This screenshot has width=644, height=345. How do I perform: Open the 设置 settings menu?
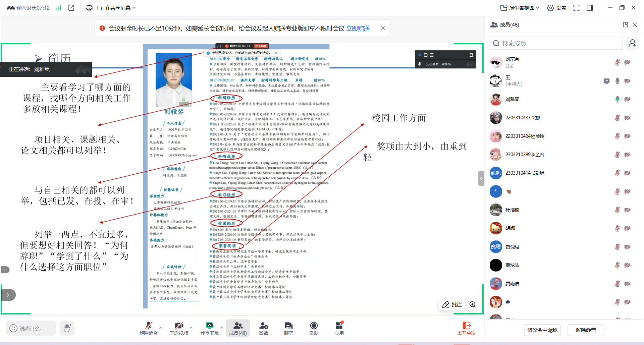click(557, 8)
